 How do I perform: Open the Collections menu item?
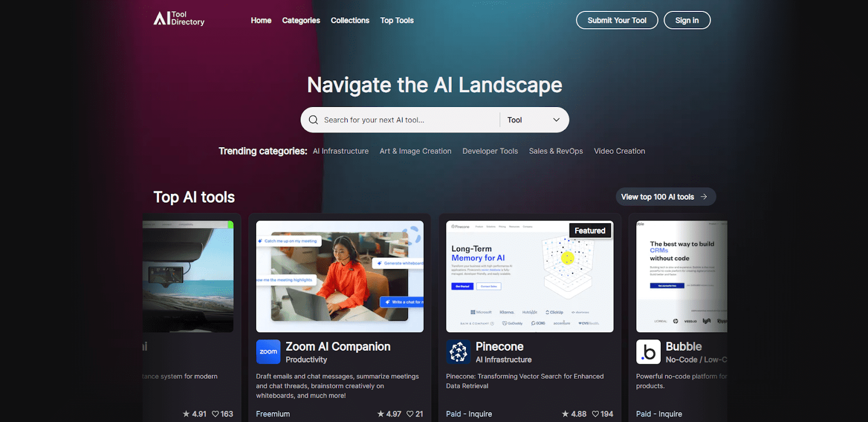pos(350,21)
